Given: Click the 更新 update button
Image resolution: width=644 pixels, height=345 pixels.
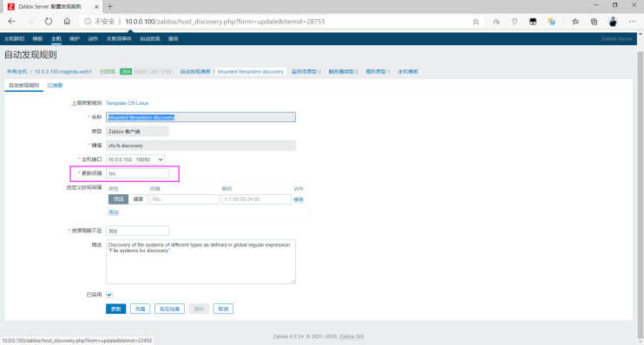Looking at the screenshot, I should point(115,309).
